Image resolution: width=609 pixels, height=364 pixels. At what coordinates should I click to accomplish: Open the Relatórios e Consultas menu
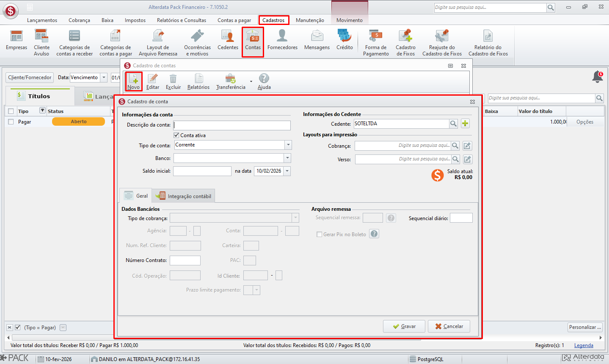[x=182, y=20]
